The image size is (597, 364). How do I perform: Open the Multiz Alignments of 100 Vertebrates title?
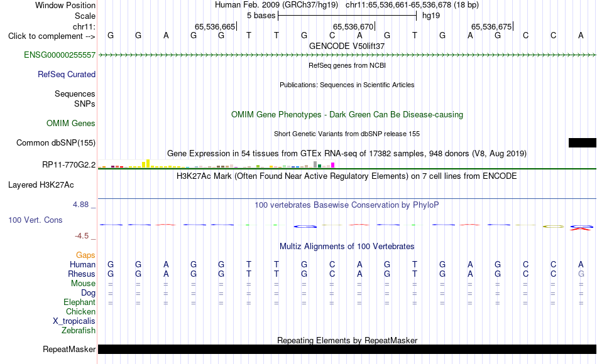347,247
